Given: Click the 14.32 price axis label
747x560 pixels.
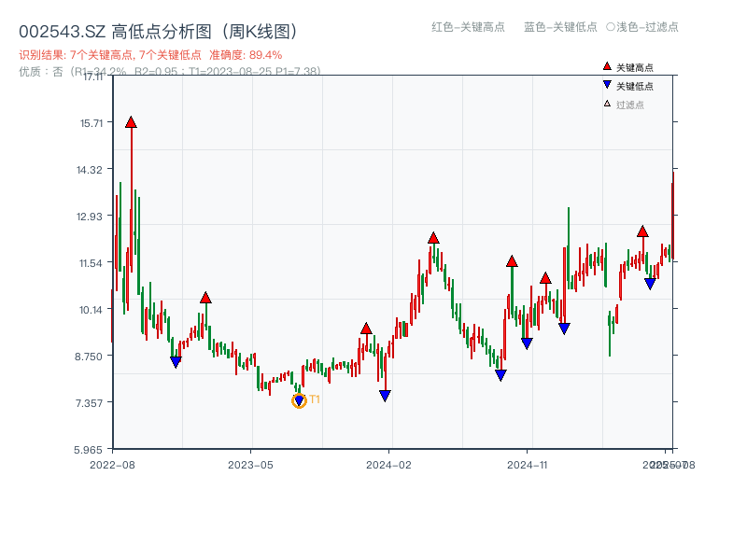Looking at the screenshot, I should pyautogui.click(x=90, y=170).
